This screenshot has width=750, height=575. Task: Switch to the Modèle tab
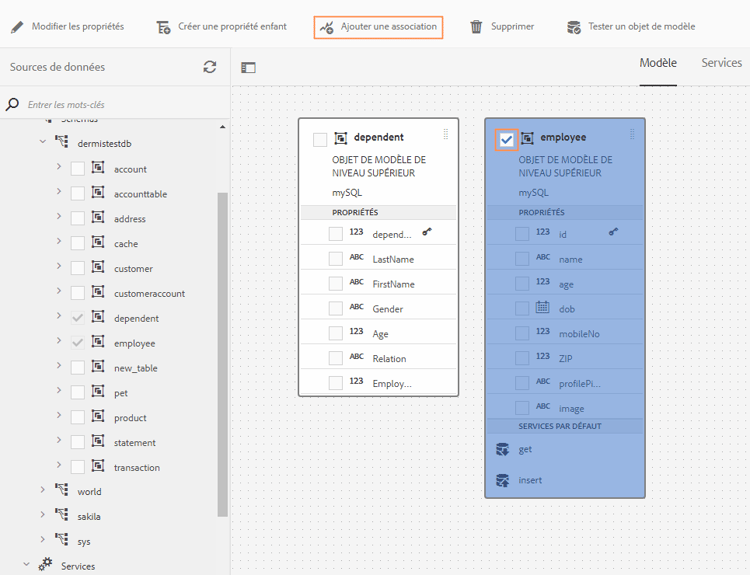658,63
